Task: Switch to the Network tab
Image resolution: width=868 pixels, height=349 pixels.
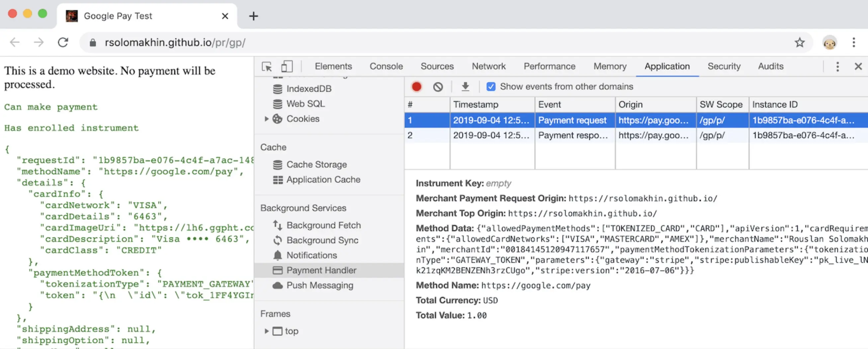Action: pos(488,66)
